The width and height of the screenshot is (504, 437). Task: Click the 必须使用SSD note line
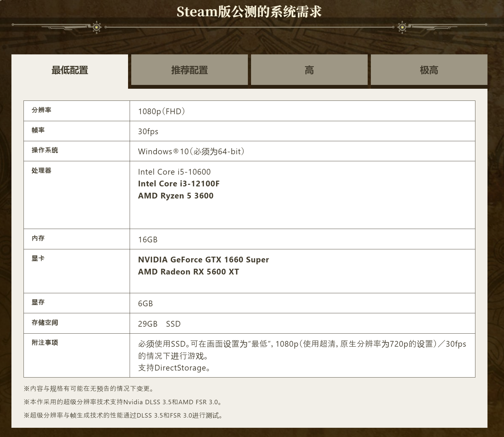click(302, 350)
